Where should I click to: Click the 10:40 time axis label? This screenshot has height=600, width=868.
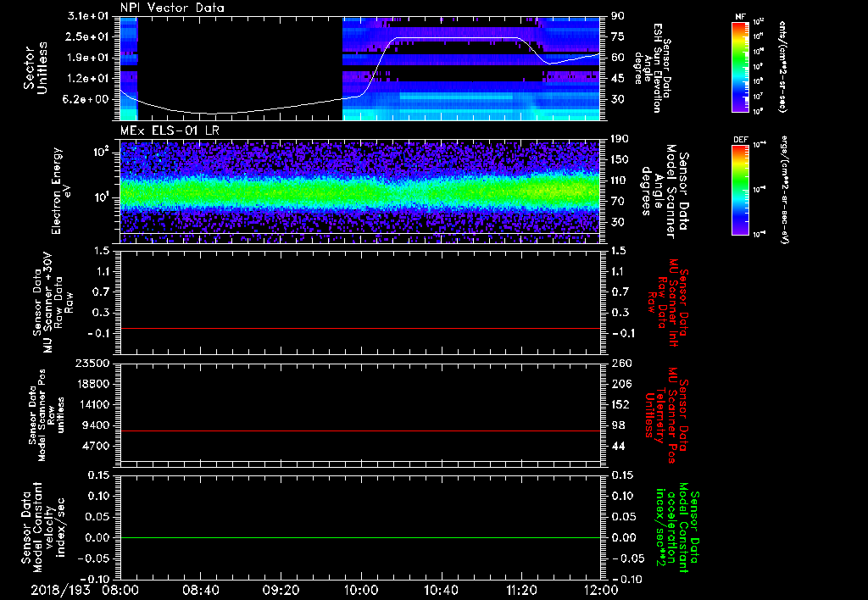click(441, 590)
